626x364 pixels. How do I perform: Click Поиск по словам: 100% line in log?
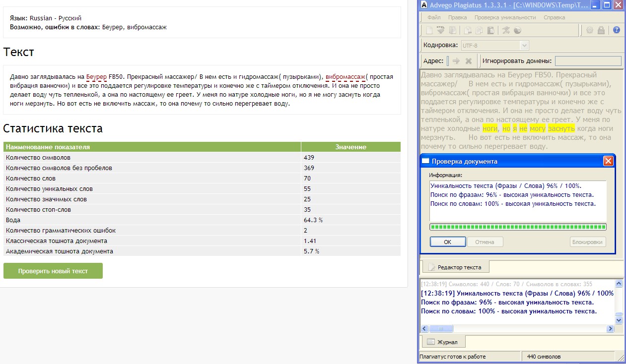(509, 311)
